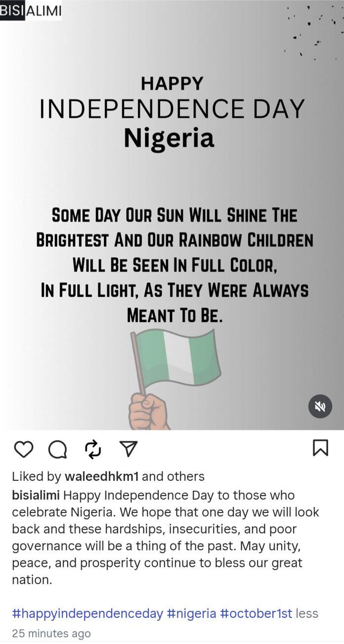Unmute the video sound
Viewport: 344px width, 644px height.
tap(320, 407)
